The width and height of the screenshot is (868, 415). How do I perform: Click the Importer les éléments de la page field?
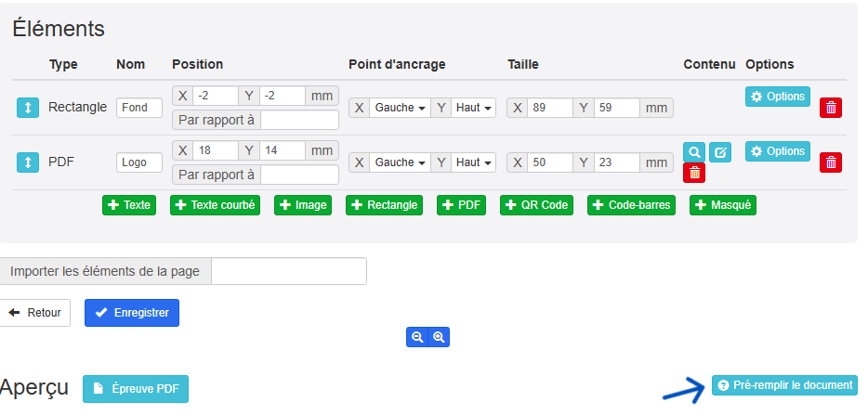pyautogui.click(x=289, y=271)
